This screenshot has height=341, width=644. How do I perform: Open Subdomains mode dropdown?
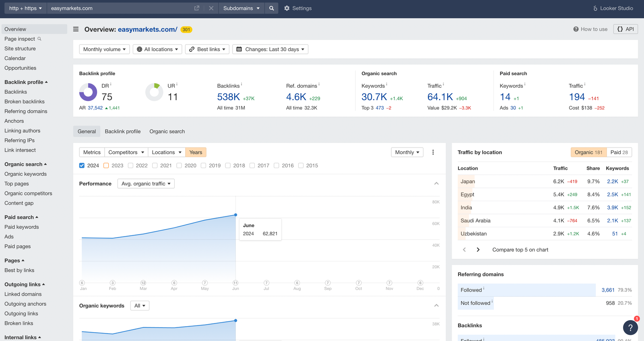click(x=242, y=8)
